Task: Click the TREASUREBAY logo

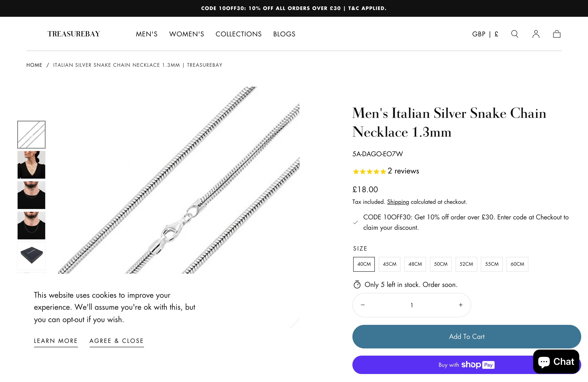Action: (74, 34)
